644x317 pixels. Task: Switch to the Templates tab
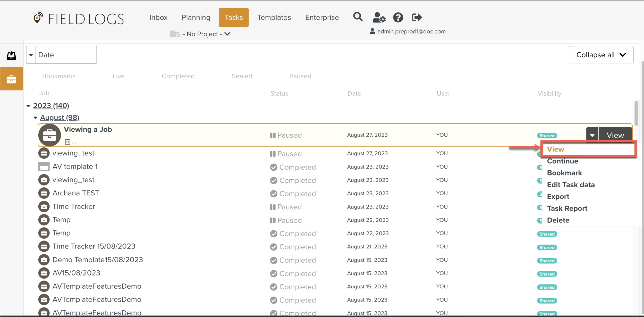tap(274, 18)
